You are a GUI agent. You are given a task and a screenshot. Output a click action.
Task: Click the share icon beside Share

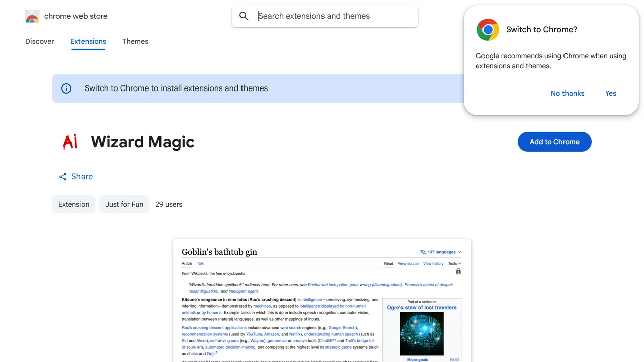pyautogui.click(x=63, y=177)
